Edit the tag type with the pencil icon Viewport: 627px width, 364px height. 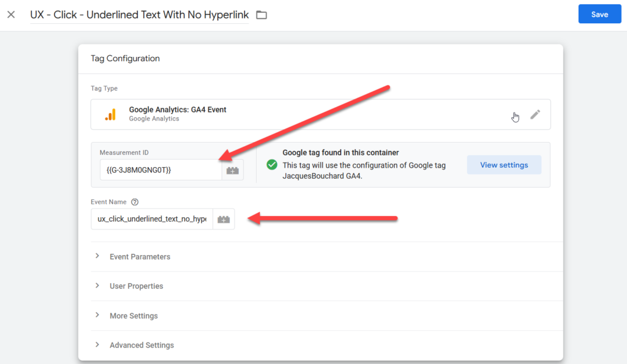tap(535, 114)
